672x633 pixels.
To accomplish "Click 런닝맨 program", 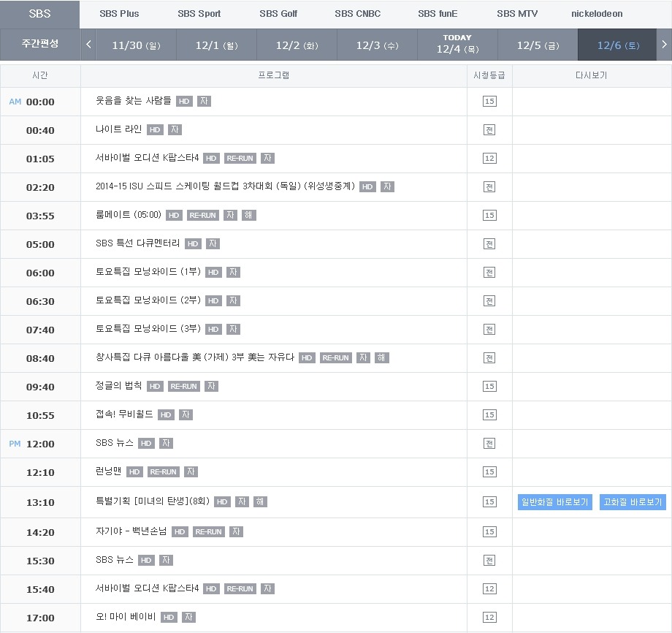I will pos(108,471).
